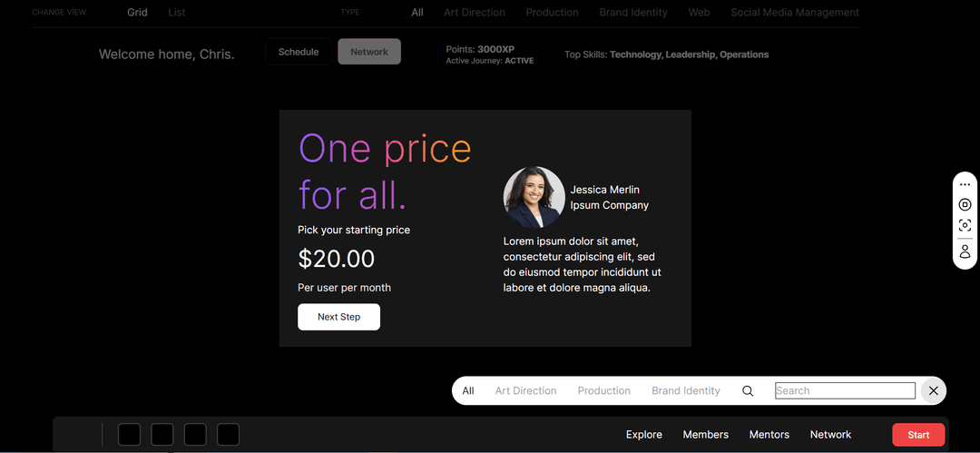The height and width of the screenshot is (453, 980).
Task: Click the fourth square icon in bottom bar
Action: 228,434
